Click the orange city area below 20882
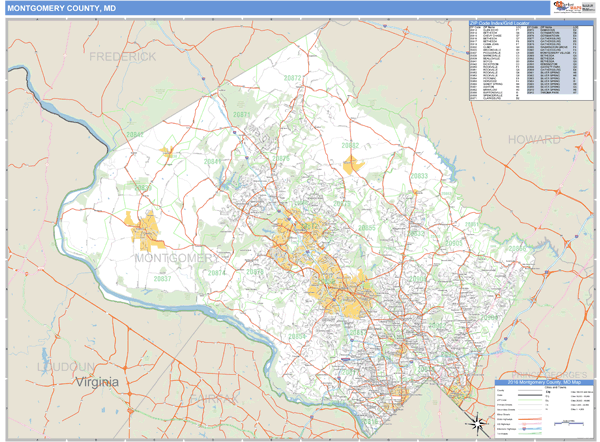The width and height of the screenshot is (600, 442). coord(352,165)
